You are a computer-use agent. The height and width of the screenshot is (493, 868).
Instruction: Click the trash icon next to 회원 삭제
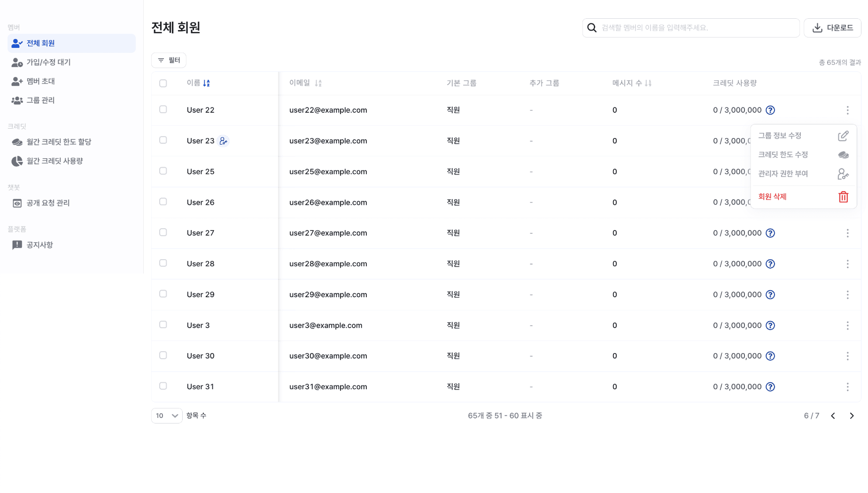[x=844, y=197]
